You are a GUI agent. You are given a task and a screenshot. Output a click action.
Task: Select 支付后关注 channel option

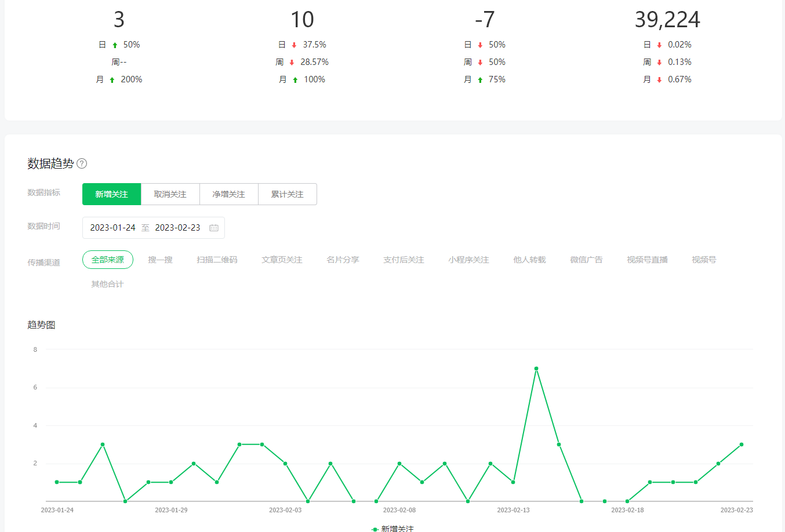pyautogui.click(x=404, y=260)
